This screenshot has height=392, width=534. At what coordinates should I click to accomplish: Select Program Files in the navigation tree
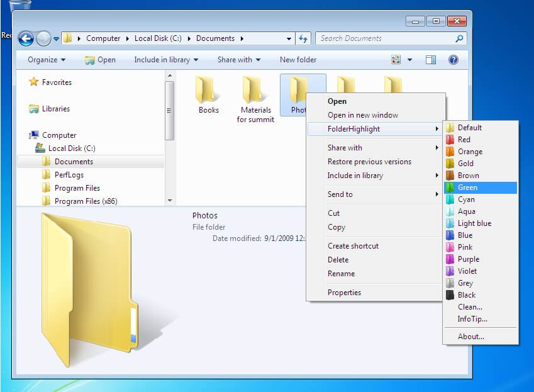coord(77,188)
